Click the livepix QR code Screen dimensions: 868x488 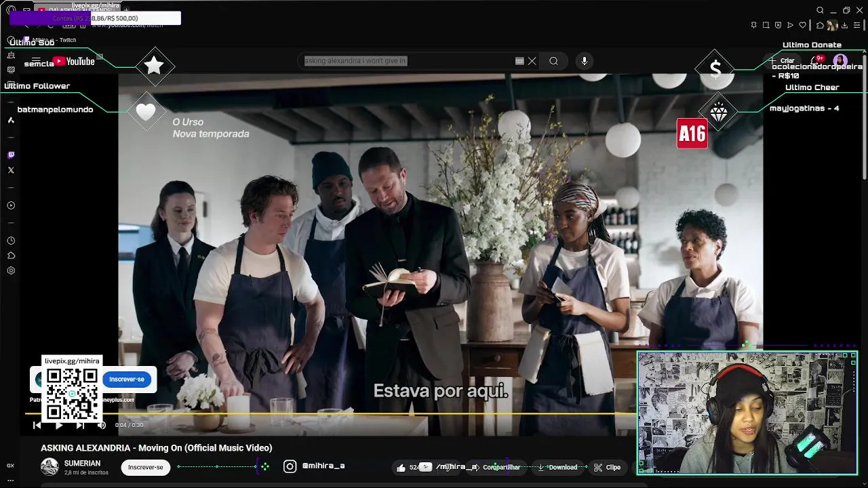click(71, 393)
